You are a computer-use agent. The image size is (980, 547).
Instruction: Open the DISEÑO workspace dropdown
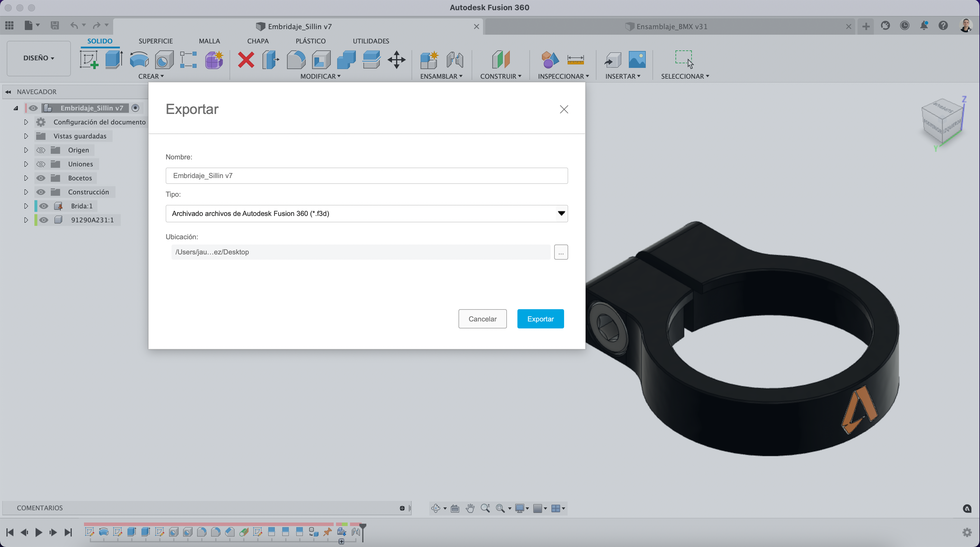(x=38, y=58)
